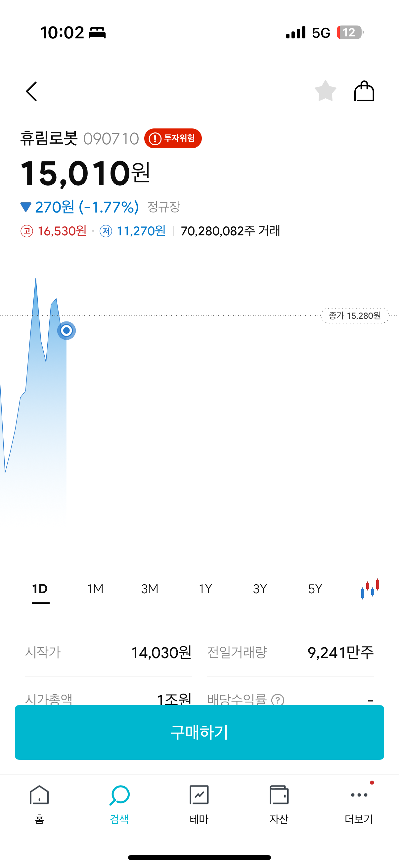Open the 더보기 more menu
This screenshot has height=868, width=399.
tap(359, 804)
